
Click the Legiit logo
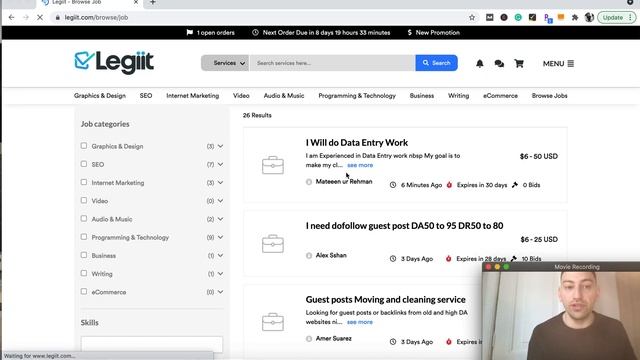point(114,63)
